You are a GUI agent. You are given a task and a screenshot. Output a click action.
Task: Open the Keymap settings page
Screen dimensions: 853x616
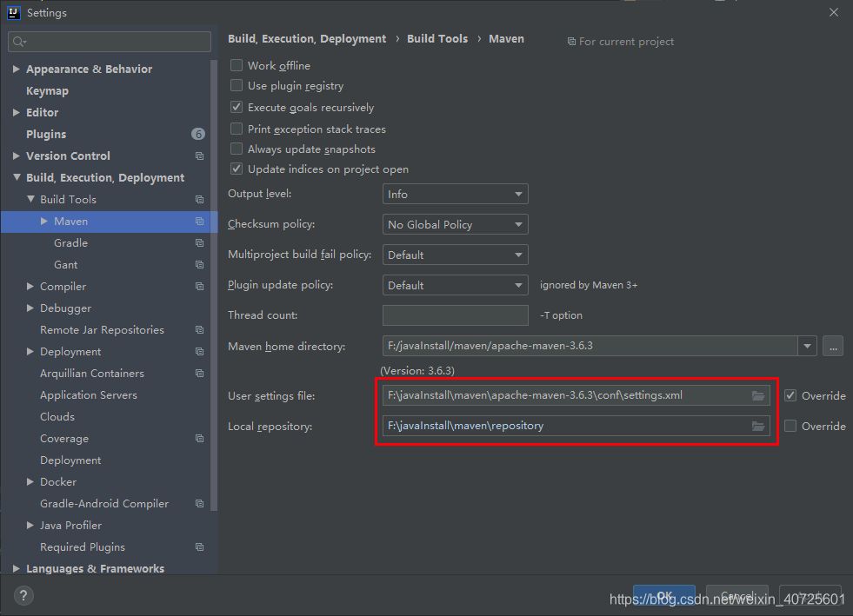(x=47, y=91)
